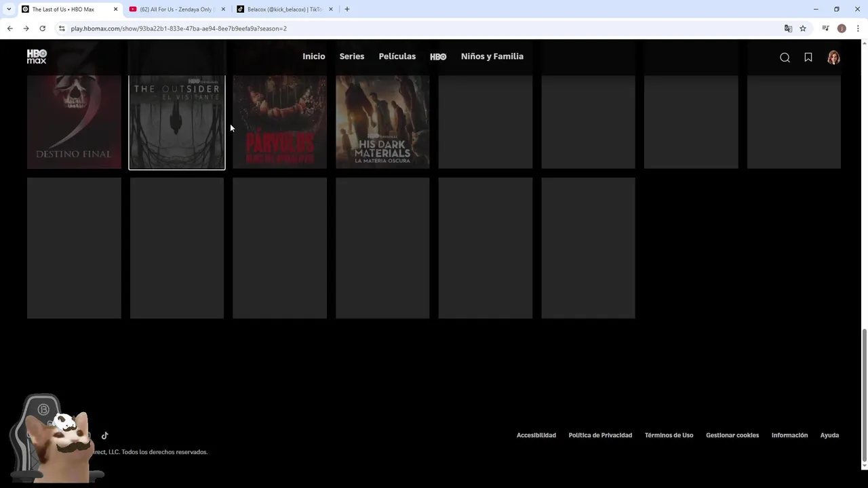Switch to the Belacox TikTok tab
Viewport: 868px width, 488px height.
285,9
